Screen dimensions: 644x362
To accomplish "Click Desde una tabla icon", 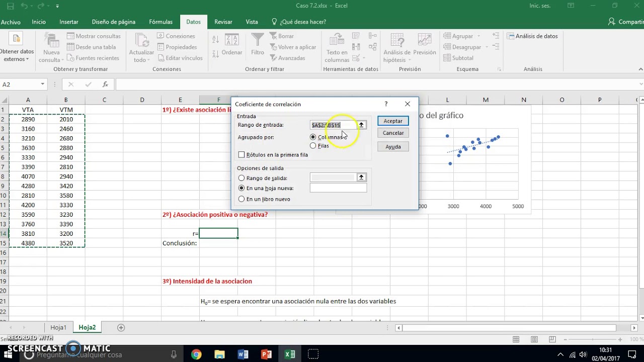I will point(71,47).
